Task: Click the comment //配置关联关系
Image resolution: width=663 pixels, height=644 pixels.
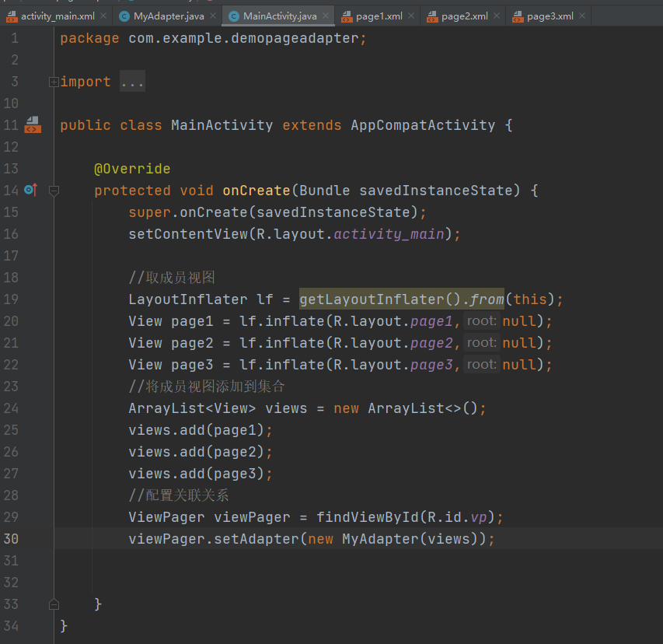Action: pyautogui.click(x=179, y=495)
